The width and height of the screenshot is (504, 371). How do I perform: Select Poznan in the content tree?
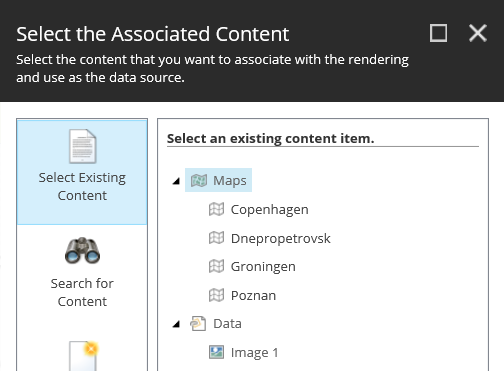pyautogui.click(x=253, y=295)
